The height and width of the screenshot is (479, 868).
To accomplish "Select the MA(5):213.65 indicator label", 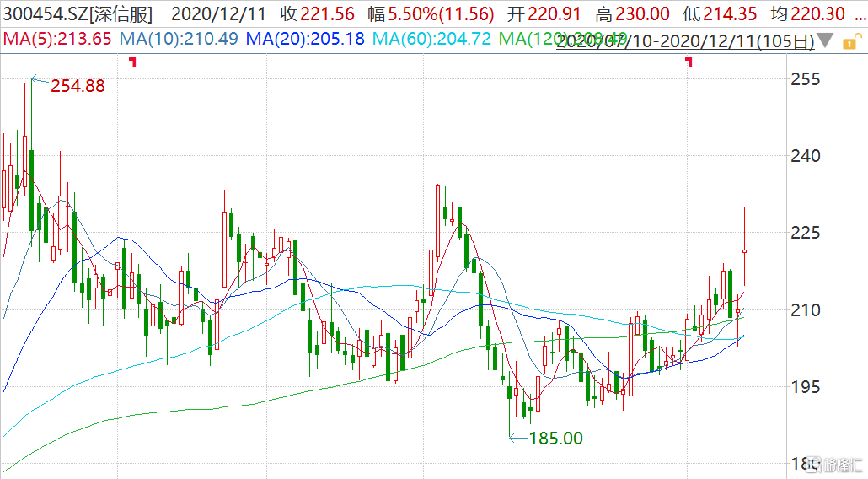I will pos(57,39).
